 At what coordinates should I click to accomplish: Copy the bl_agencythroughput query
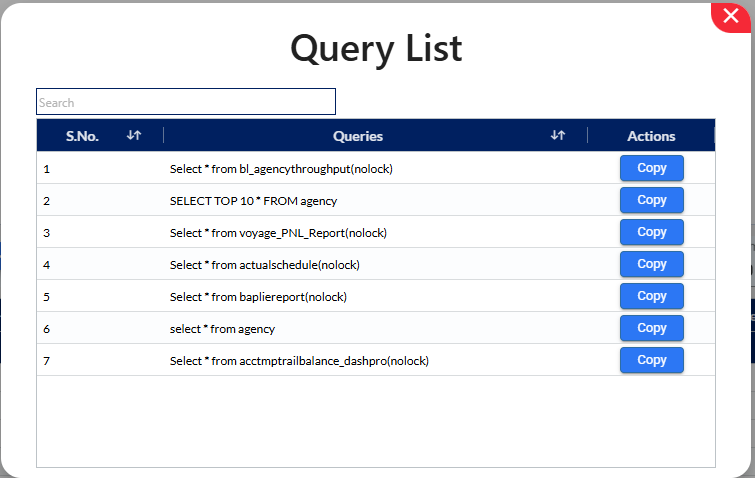click(x=651, y=168)
